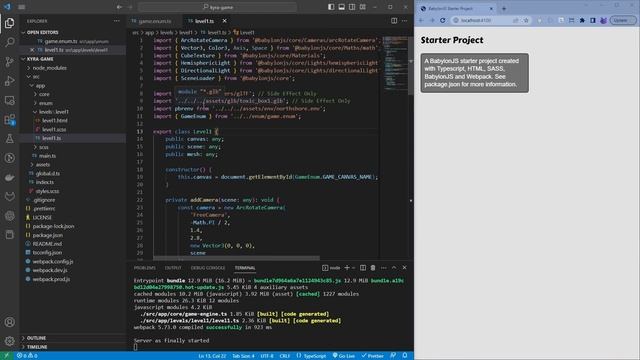The width and height of the screenshot is (640, 360).
Task: Switch to the DEBUG CONSOLE panel tab
Action: coord(208,268)
